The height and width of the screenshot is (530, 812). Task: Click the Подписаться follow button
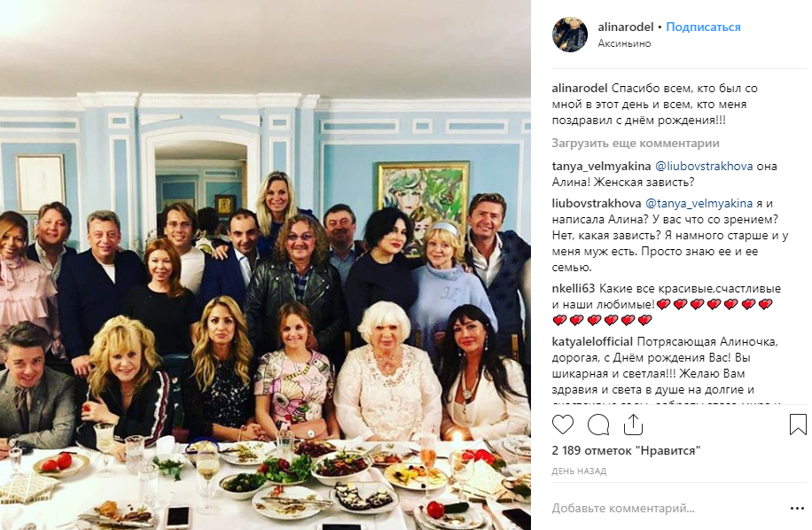pos(703,27)
